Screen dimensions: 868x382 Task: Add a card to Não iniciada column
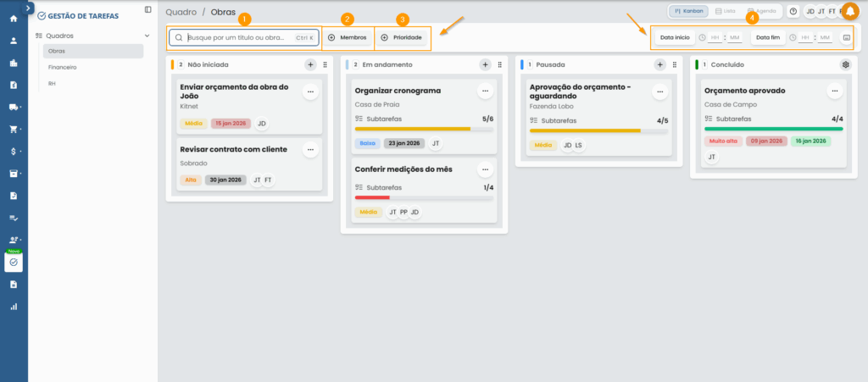pos(310,64)
